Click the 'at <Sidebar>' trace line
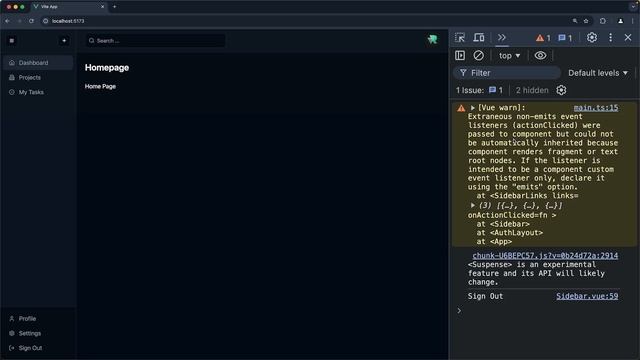Screen dimensions: 640x360 (503, 224)
